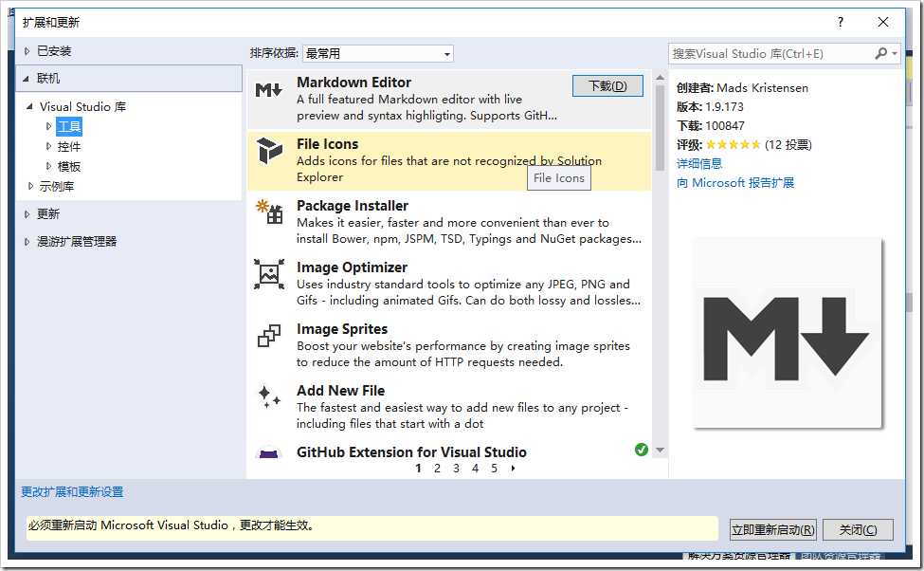Screen dimensions: 924x571
Task: Expand the 模板 tree node arrow
Action: [x=48, y=166]
